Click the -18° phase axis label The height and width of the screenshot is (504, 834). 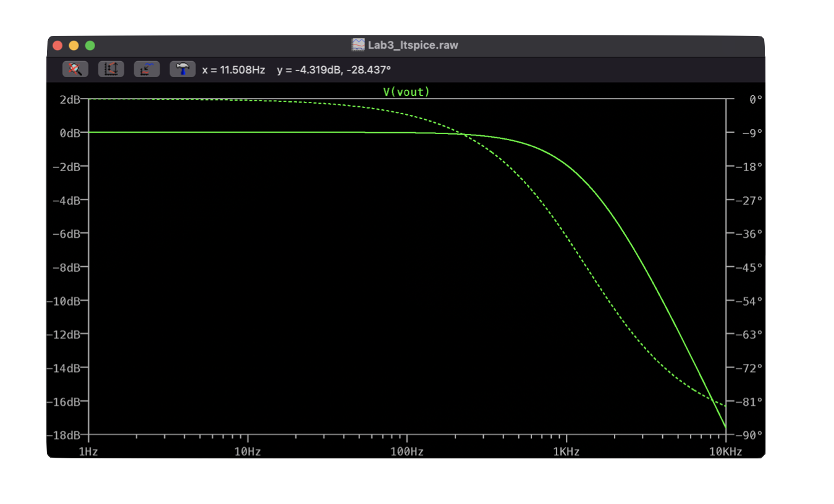coord(749,167)
